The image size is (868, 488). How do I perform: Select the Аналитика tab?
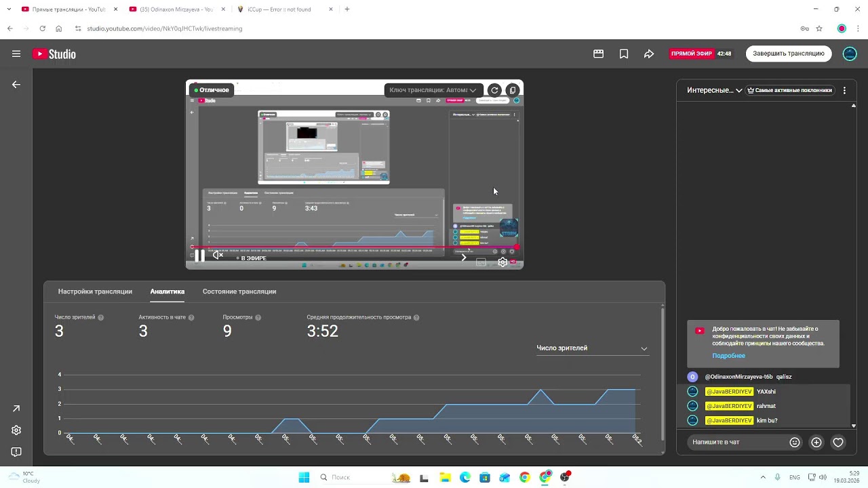click(167, 291)
